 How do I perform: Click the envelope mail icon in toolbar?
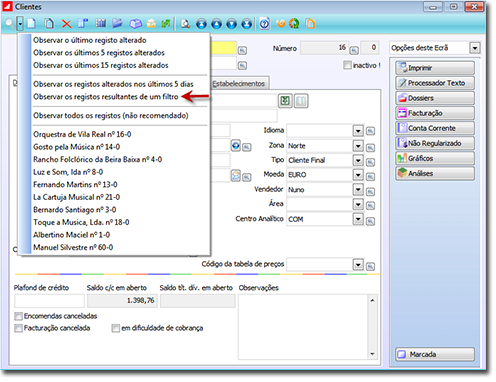tap(151, 23)
